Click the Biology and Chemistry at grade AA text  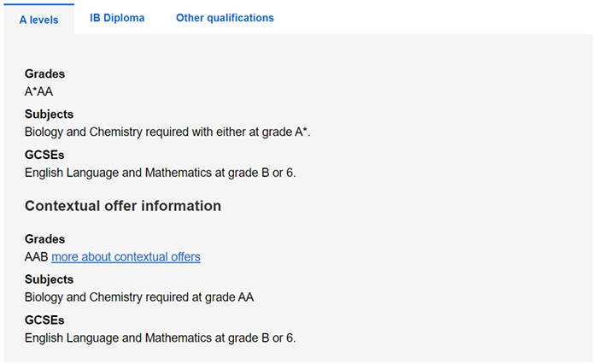pyautogui.click(x=139, y=297)
